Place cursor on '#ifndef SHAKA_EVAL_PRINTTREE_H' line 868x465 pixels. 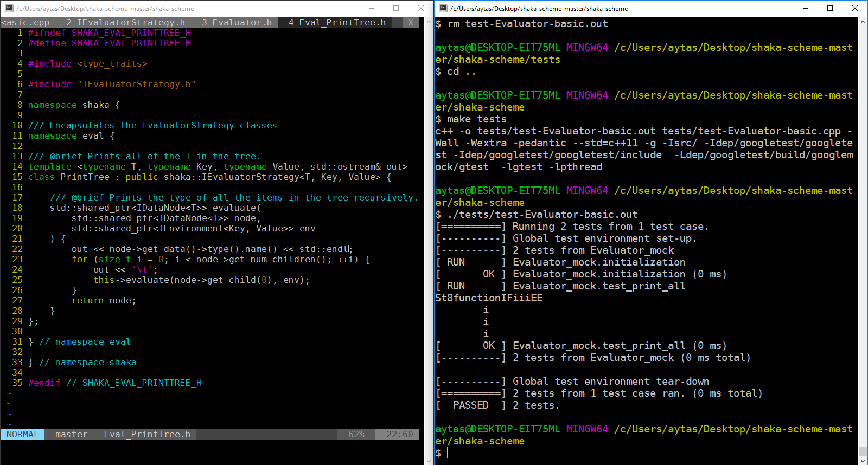[110, 33]
